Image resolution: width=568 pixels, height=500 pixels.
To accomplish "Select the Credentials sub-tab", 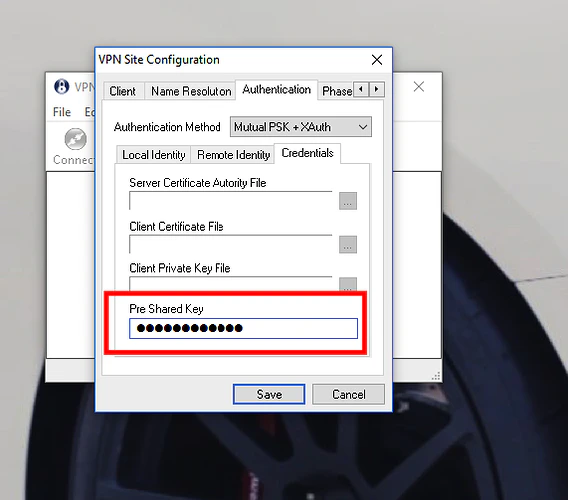I will pyautogui.click(x=307, y=153).
